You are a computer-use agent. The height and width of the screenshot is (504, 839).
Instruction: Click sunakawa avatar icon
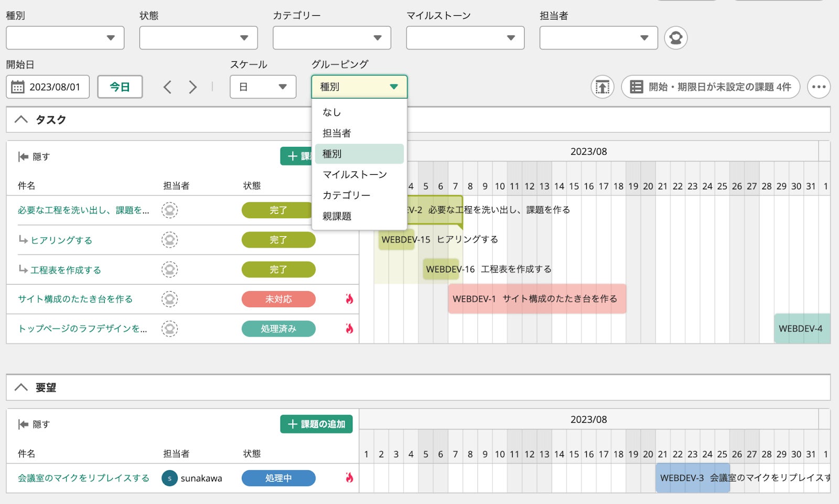[169, 478]
